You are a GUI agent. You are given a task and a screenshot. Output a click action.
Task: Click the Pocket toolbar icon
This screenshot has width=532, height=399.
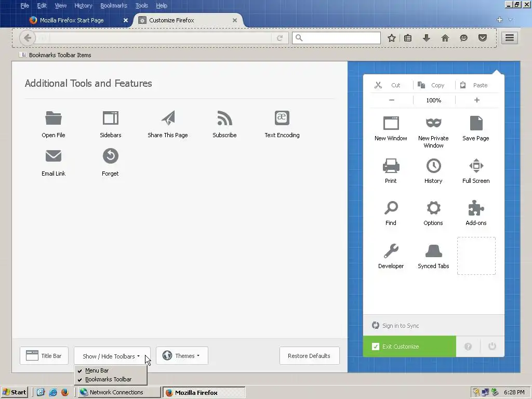pos(483,38)
